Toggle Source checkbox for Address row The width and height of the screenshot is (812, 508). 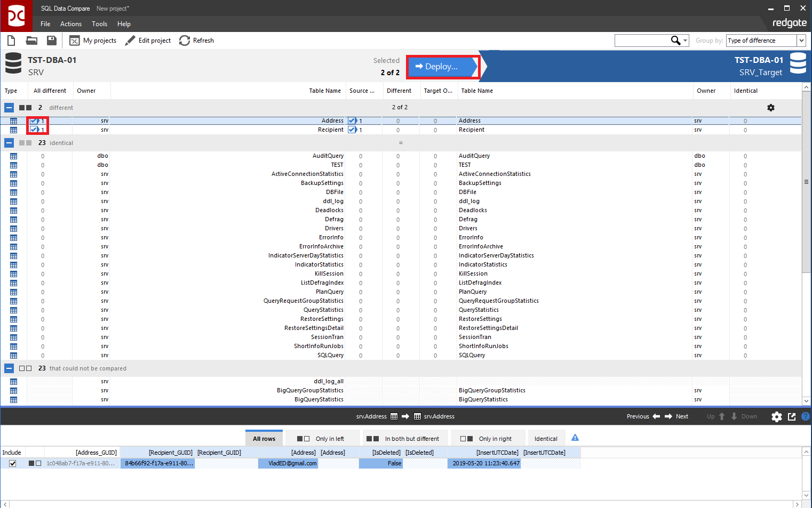coord(352,121)
